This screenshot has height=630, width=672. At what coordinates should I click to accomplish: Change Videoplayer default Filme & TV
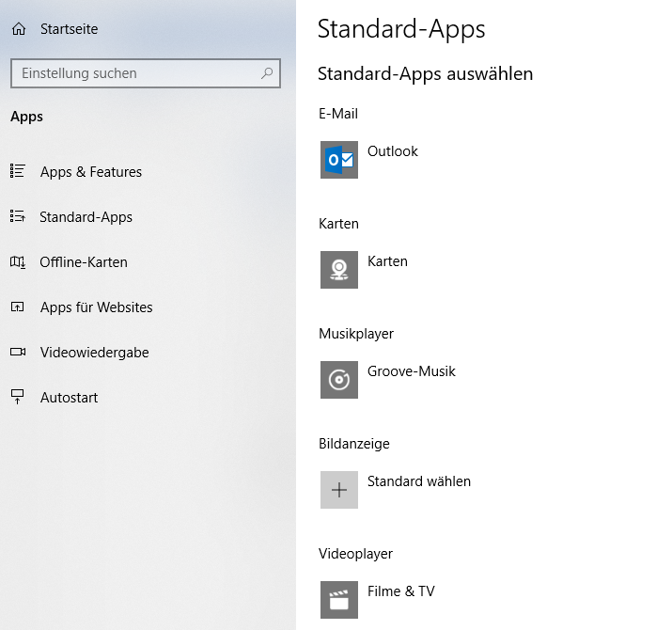401,591
